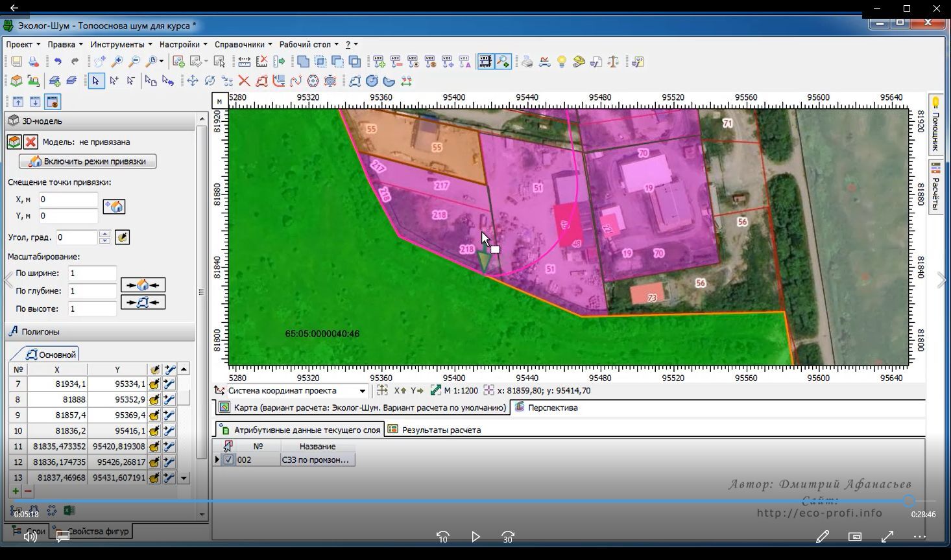This screenshot has width=951, height=560.
Task: Click the move object cross-arrows tool
Action: click(x=193, y=81)
